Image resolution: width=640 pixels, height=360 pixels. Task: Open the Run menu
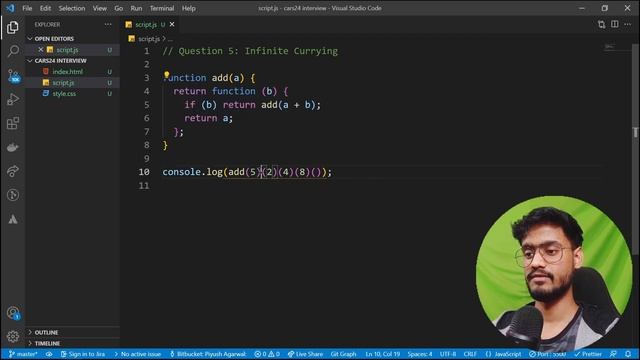tap(136, 8)
